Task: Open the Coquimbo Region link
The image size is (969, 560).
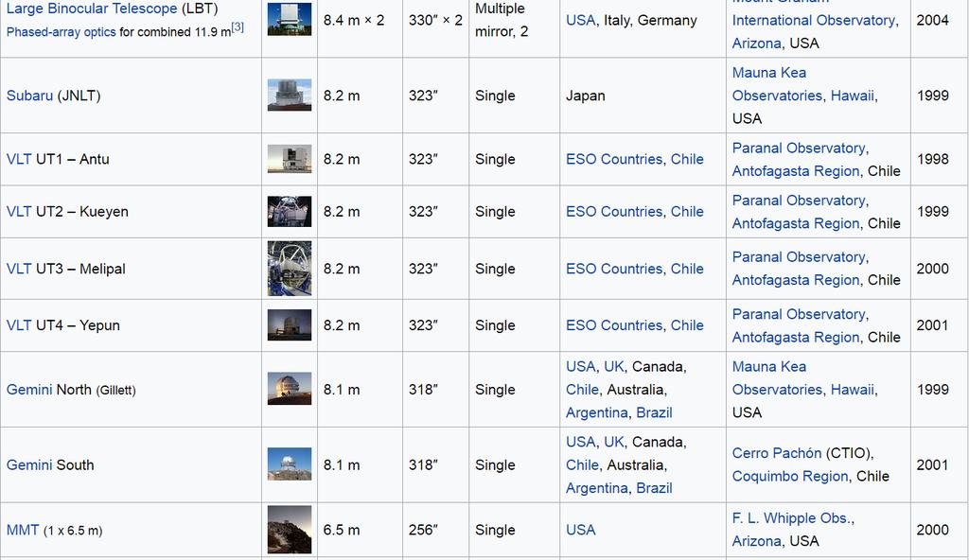Action: tap(790, 476)
